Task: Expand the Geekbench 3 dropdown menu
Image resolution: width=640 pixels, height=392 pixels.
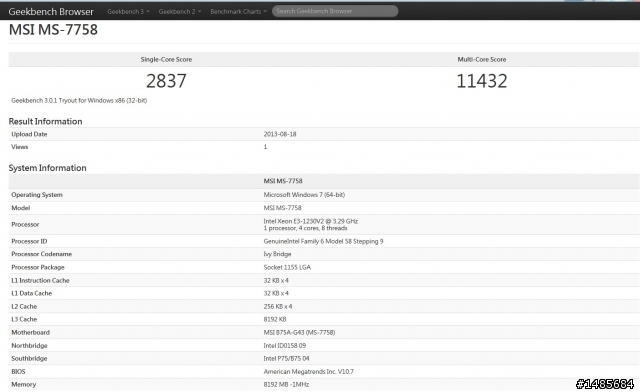Action: tap(128, 11)
